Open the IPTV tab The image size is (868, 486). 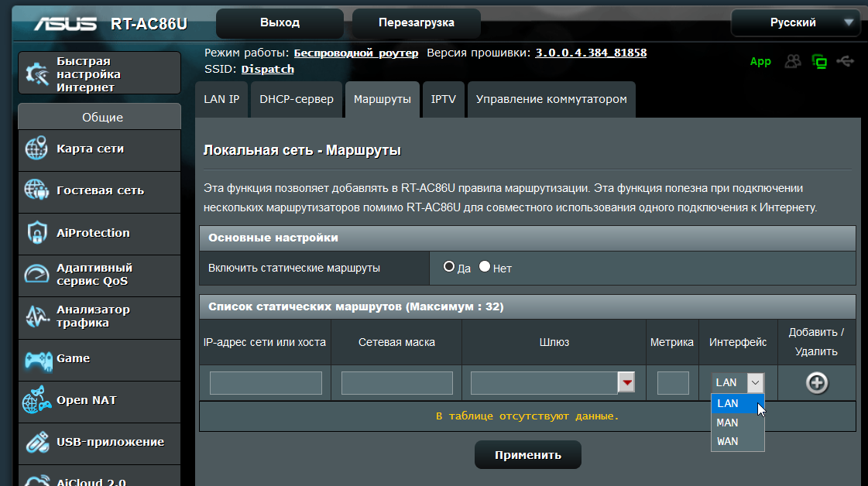(444, 100)
